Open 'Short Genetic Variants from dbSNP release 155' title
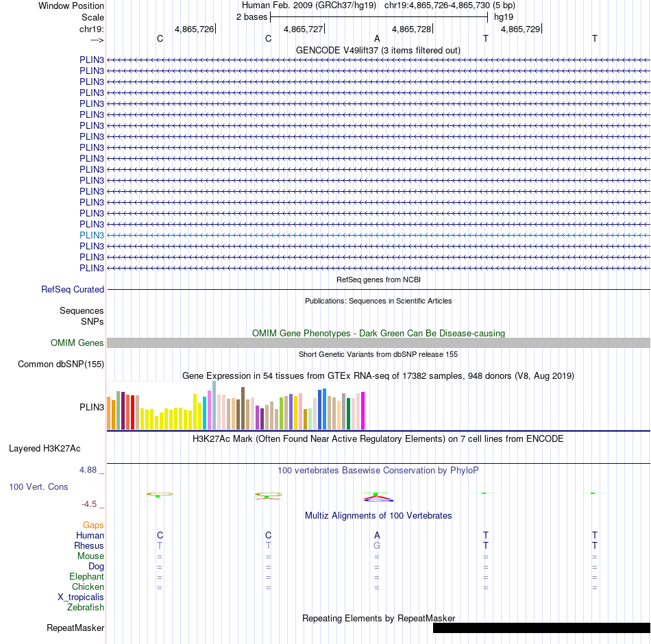The width and height of the screenshot is (651, 644). [378, 354]
